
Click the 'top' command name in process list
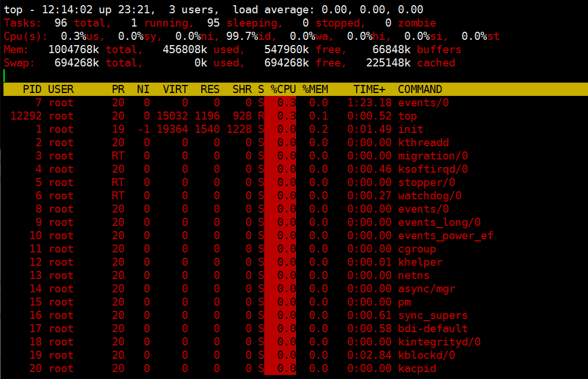tap(407, 116)
